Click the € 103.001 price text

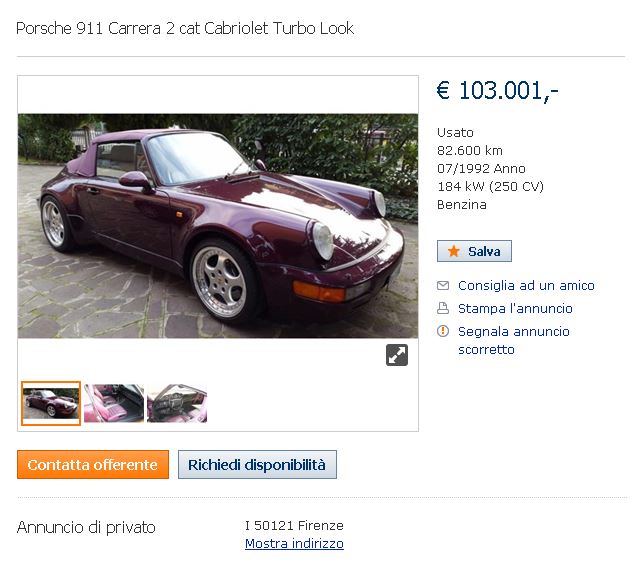(498, 90)
